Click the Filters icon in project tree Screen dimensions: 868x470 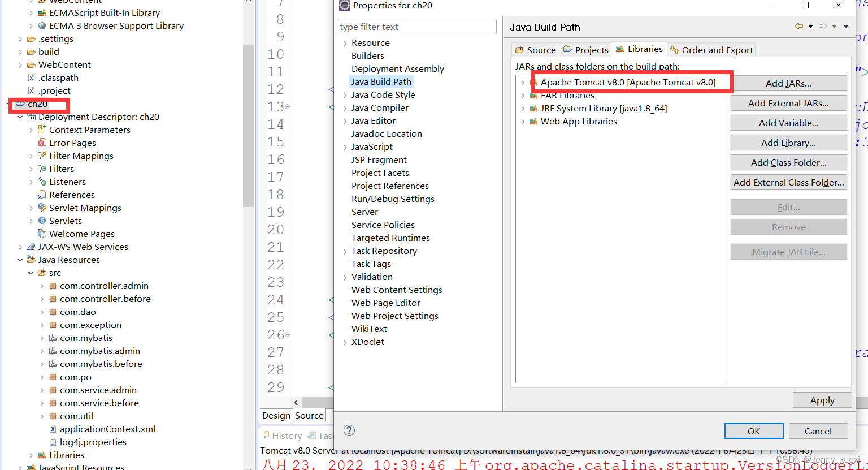click(42, 169)
